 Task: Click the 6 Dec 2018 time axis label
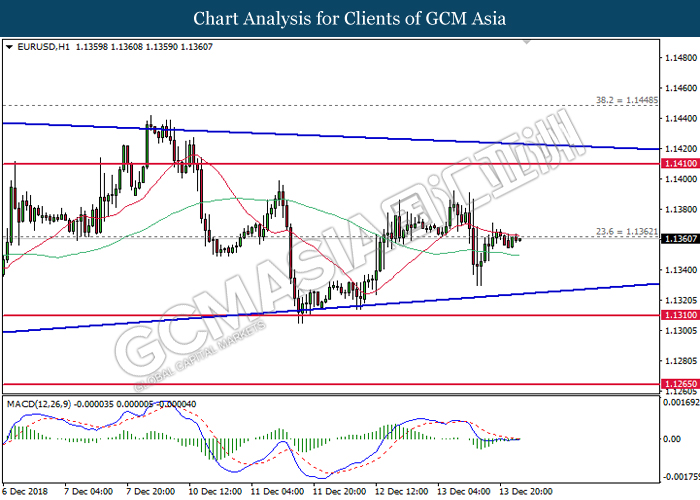(x=25, y=492)
